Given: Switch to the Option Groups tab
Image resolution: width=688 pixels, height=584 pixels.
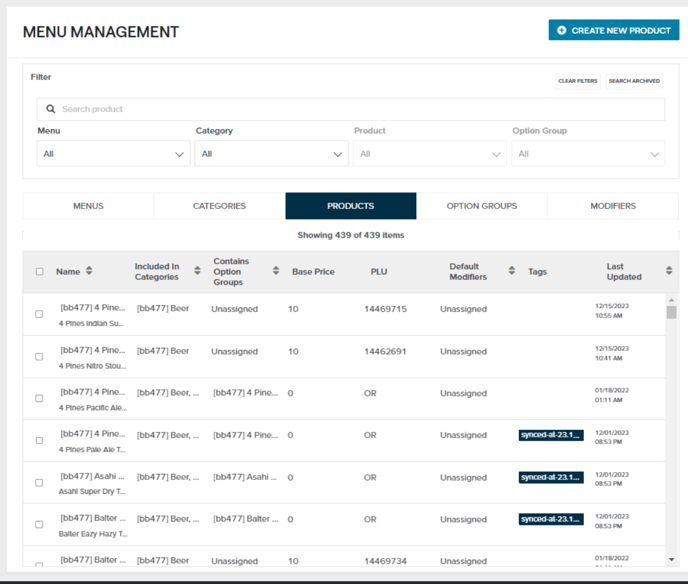Looking at the screenshot, I should click(482, 206).
